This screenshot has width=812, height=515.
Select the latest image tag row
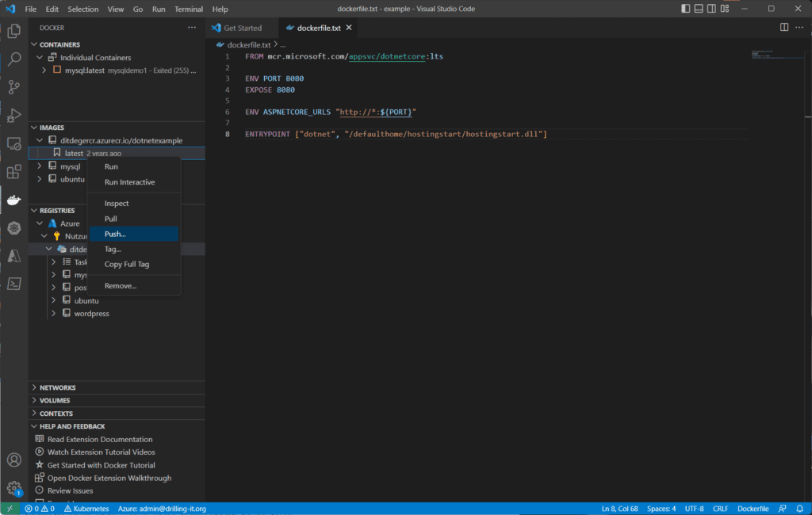pyautogui.click(x=117, y=153)
